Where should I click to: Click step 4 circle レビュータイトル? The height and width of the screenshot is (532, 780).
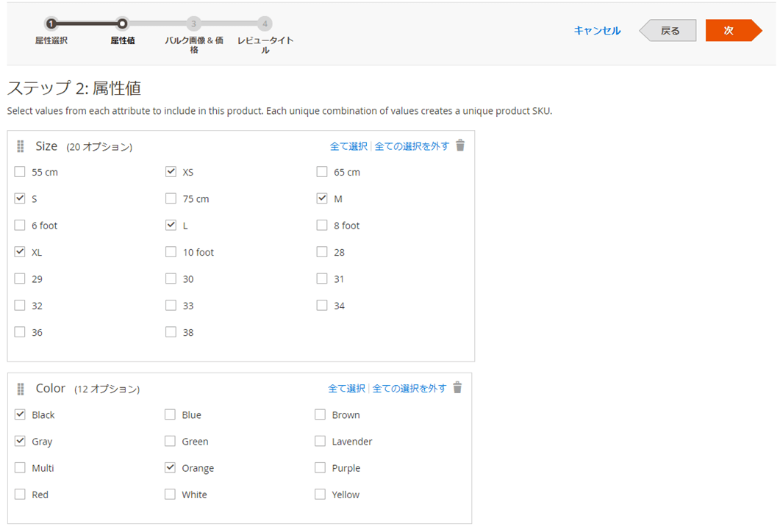(x=265, y=23)
